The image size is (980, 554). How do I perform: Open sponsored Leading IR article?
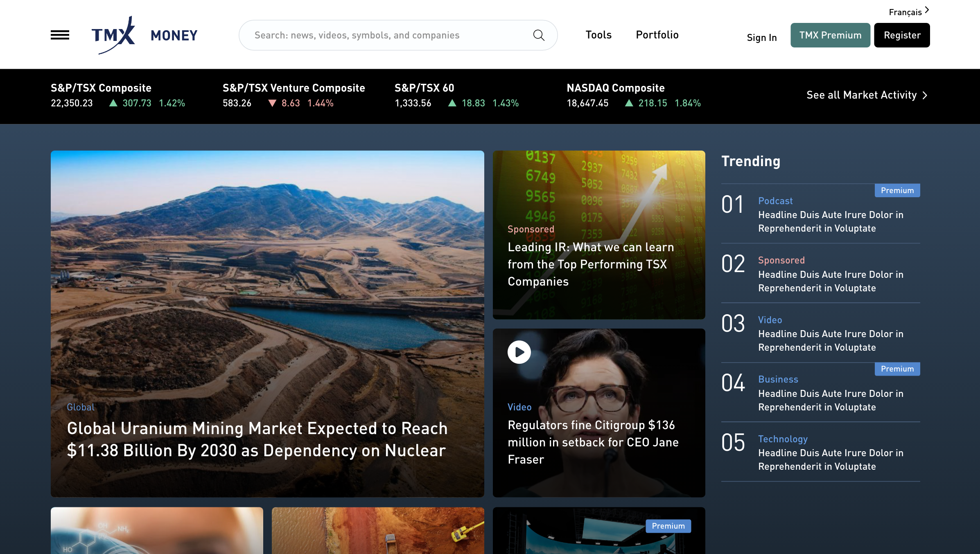click(591, 264)
